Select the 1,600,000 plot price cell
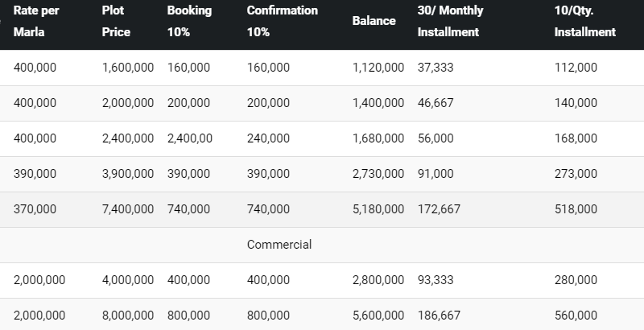Viewport: 644px width, 330px height. coord(128,68)
